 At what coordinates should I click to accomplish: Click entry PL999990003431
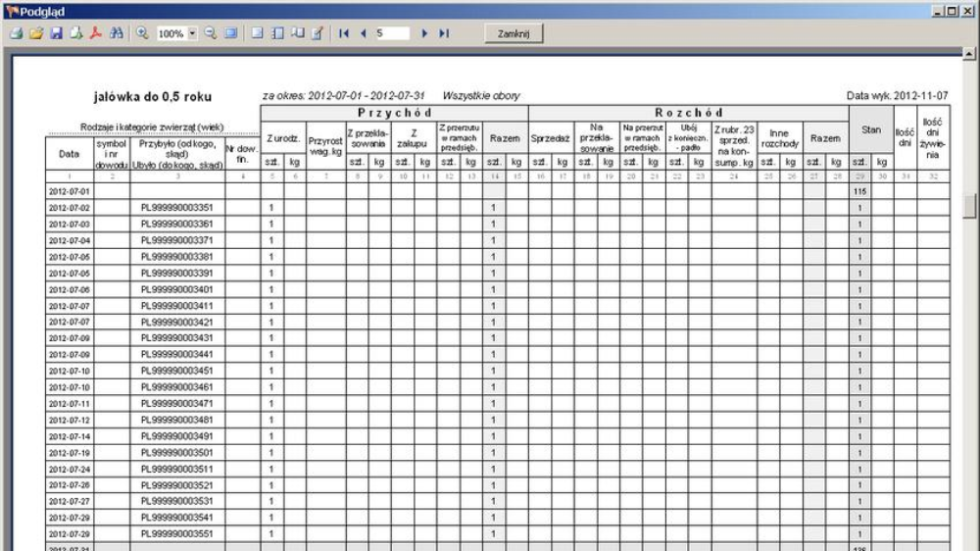coord(177,337)
